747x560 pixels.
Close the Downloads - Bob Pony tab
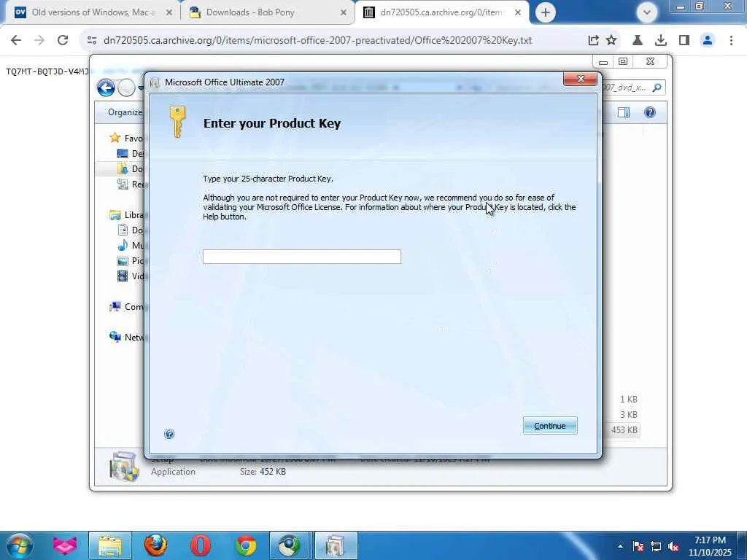pyautogui.click(x=344, y=13)
